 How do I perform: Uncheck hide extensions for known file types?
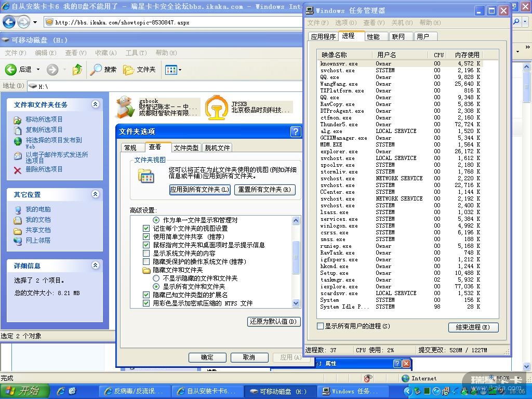pyautogui.click(x=146, y=295)
